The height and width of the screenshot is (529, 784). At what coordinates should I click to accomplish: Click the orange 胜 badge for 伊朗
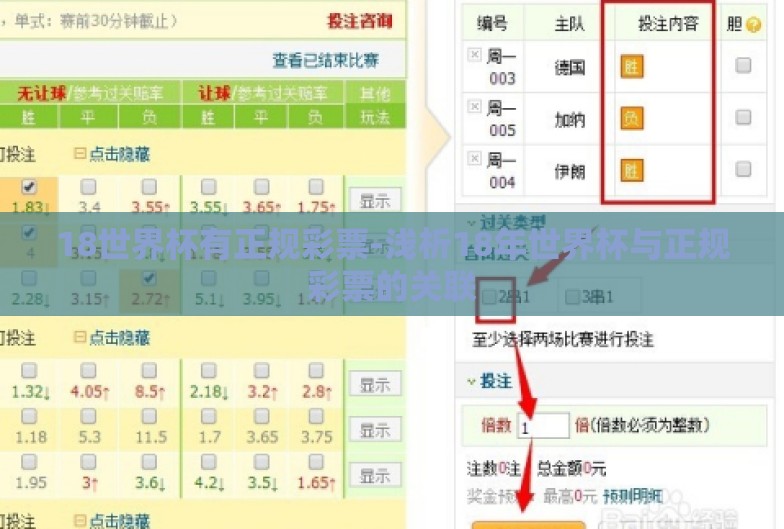[632, 170]
